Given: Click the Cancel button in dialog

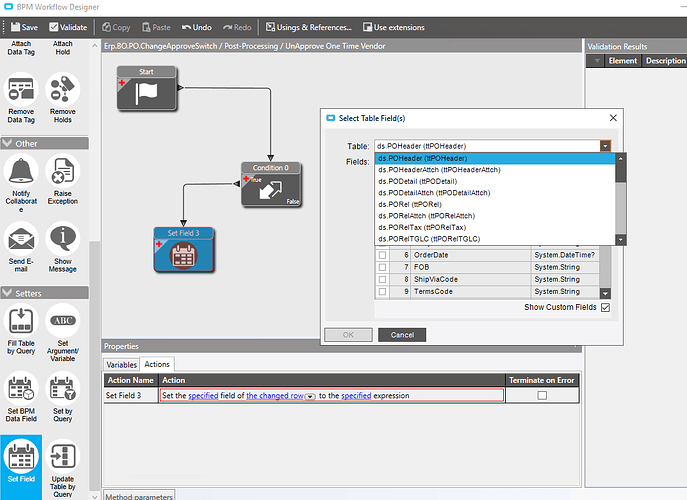Looking at the screenshot, I should (x=402, y=335).
